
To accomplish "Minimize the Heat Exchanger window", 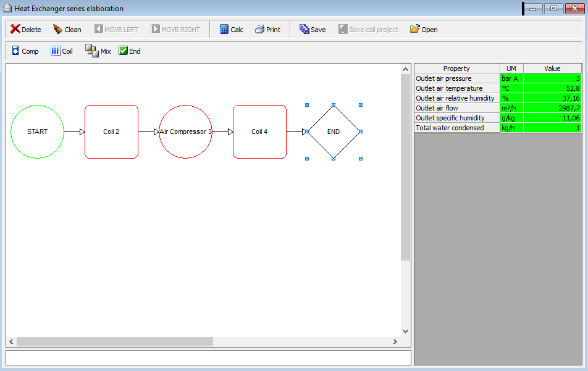I will 533,8.
